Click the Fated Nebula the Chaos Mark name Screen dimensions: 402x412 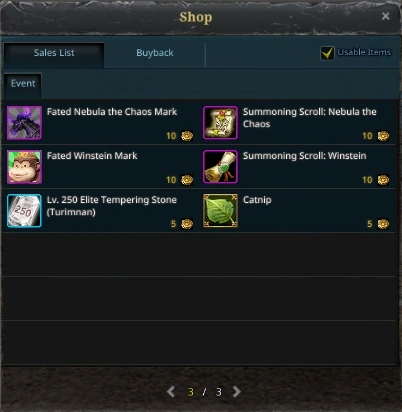point(112,112)
